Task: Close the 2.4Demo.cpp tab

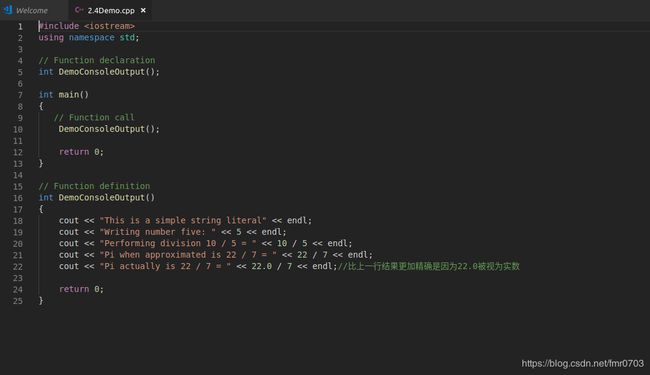Action: tap(143, 10)
